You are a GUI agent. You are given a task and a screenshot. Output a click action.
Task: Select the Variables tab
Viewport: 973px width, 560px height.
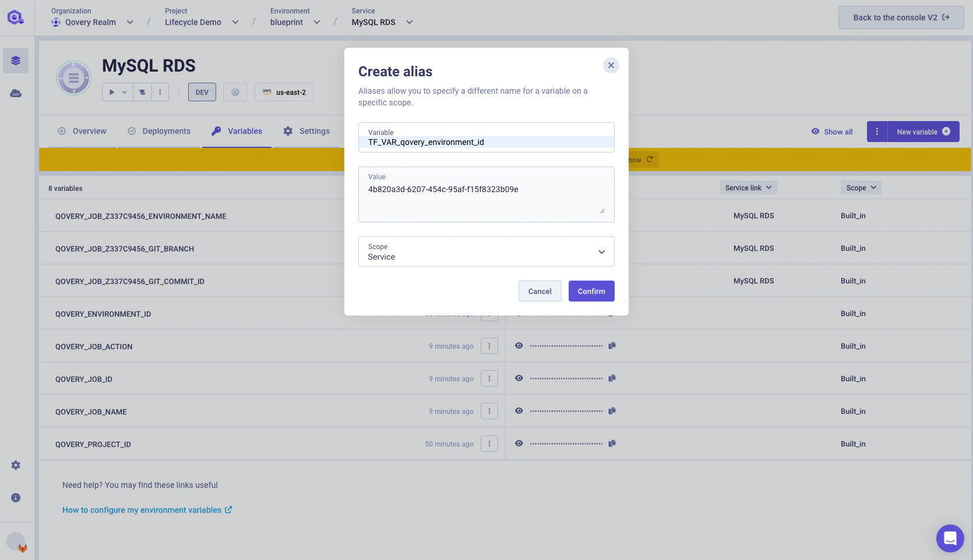[x=237, y=131]
